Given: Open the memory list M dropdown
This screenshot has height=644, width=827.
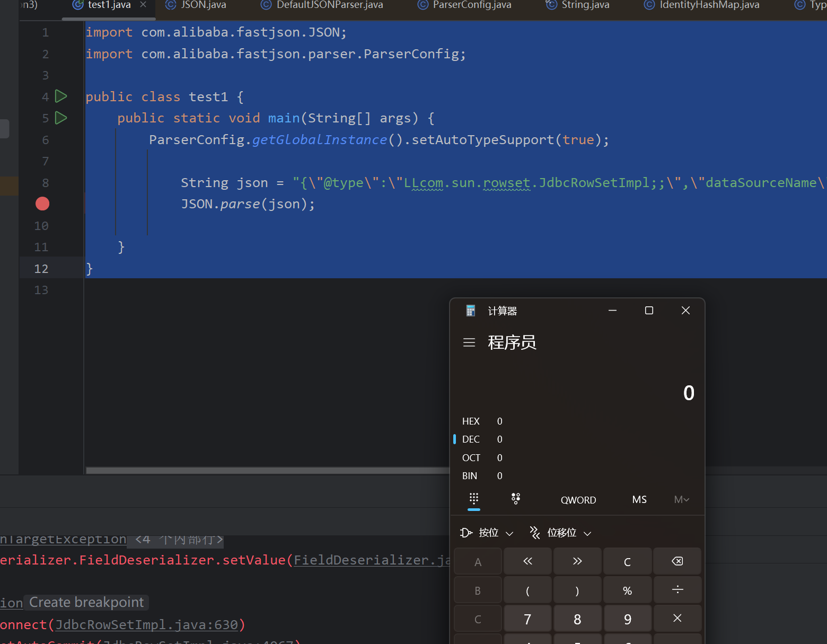Looking at the screenshot, I should (681, 500).
